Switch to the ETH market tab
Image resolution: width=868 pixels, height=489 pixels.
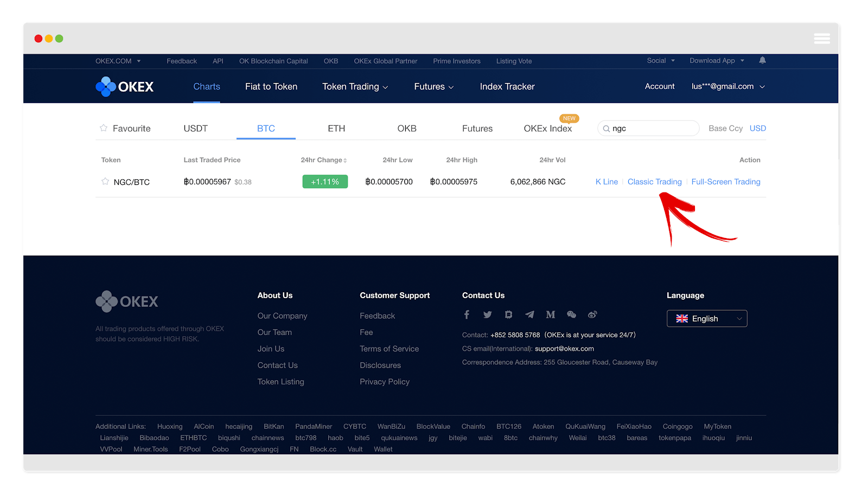coord(336,128)
